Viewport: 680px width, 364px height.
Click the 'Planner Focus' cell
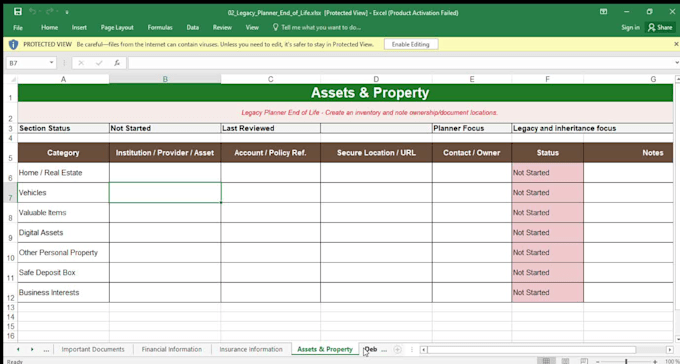(x=472, y=128)
